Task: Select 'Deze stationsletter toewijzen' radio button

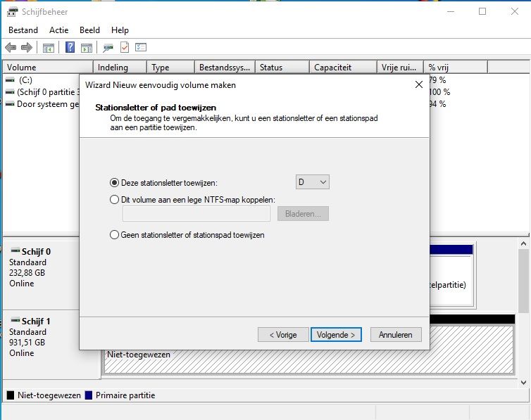Action: click(115, 183)
